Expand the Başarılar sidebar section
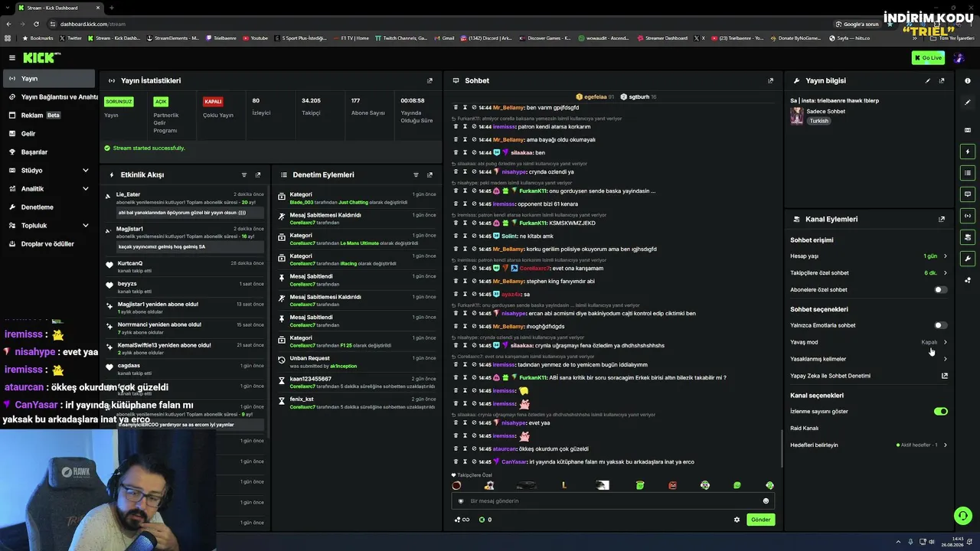This screenshot has width=980, height=551. click(x=49, y=152)
